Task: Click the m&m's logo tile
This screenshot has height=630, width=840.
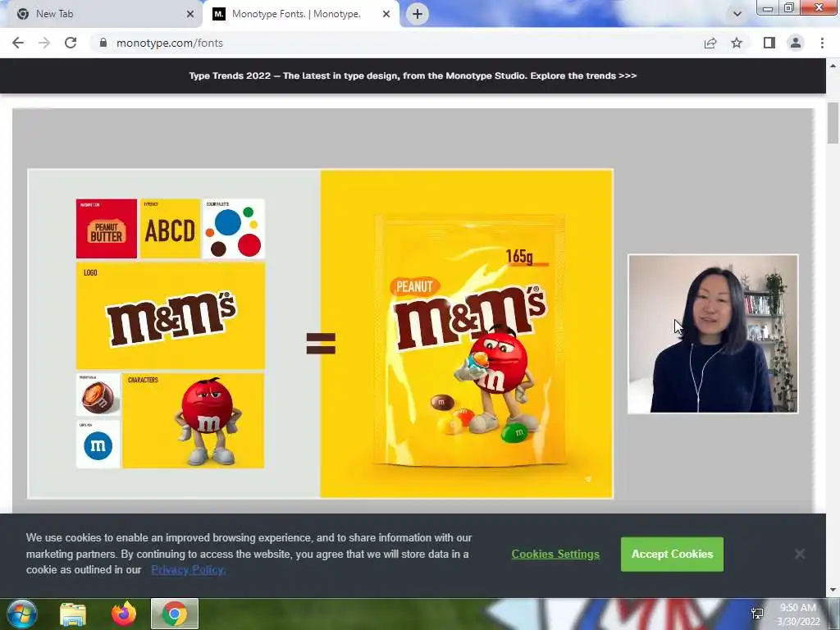Action: (x=171, y=316)
